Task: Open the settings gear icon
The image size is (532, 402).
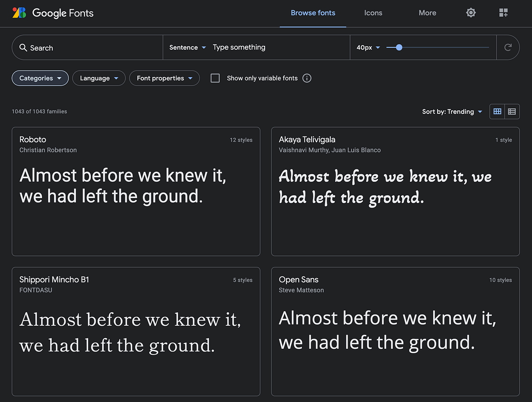Action: 471,13
